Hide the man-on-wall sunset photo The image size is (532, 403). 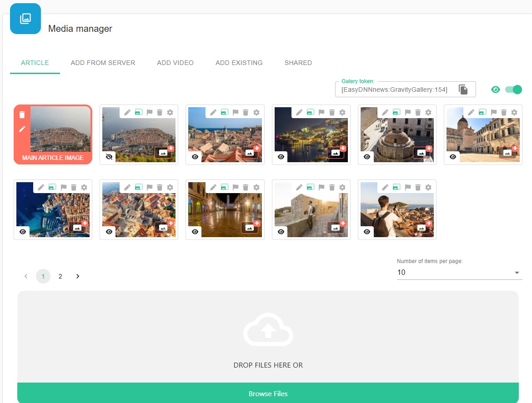click(281, 232)
